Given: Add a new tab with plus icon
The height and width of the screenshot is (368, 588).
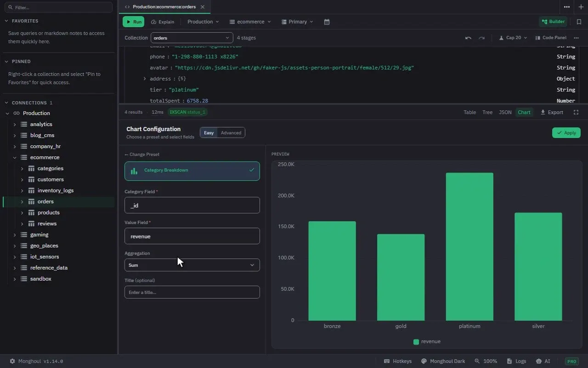Looking at the screenshot, I should [x=581, y=7].
